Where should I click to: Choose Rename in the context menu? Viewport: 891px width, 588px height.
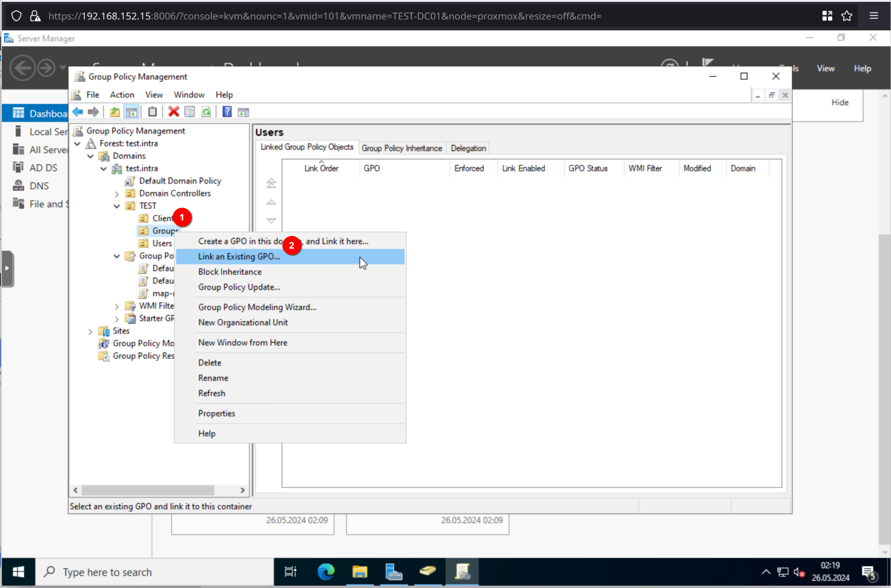tap(290, 378)
